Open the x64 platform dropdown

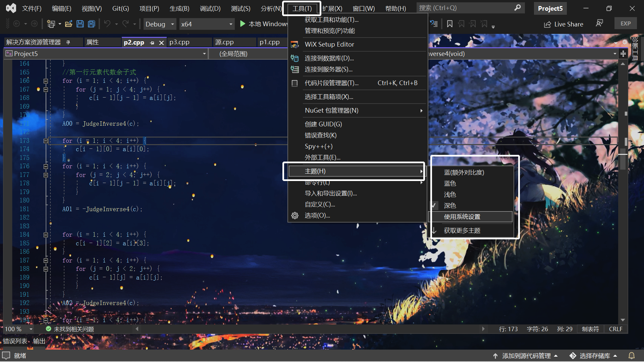point(207,24)
